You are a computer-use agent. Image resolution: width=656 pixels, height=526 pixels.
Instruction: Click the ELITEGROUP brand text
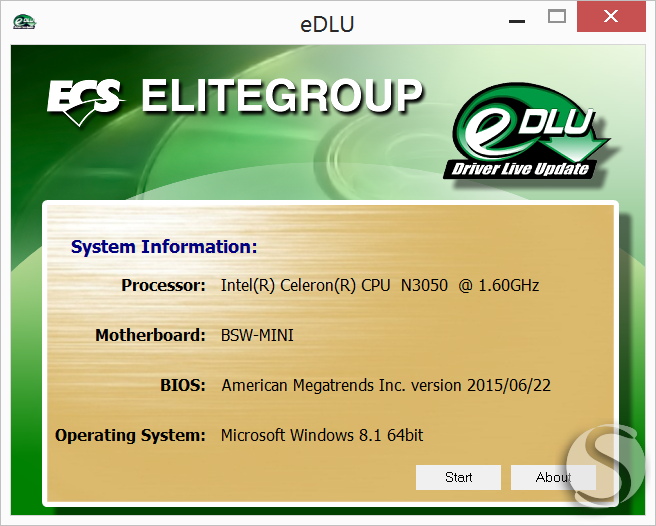282,96
